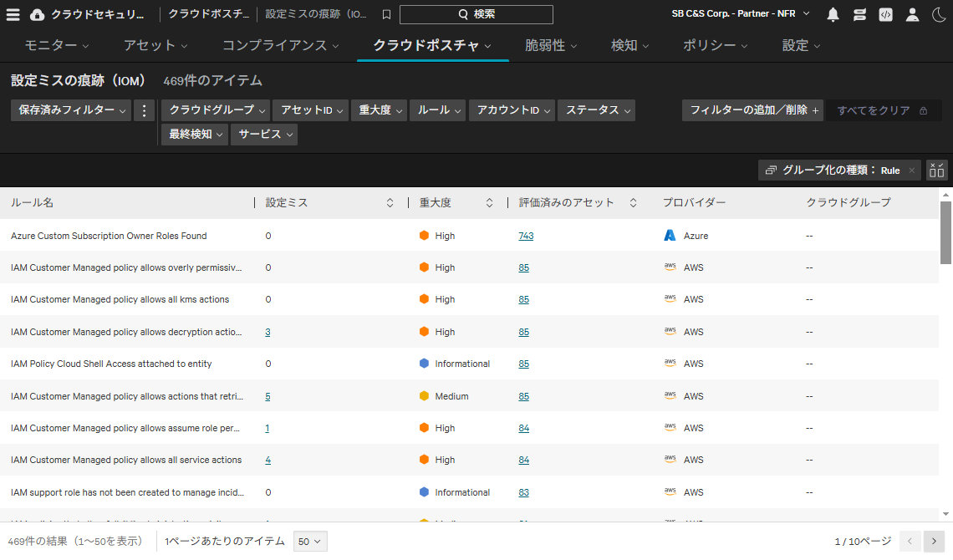Open misconfiguration count 5 link
The height and width of the screenshot is (560, 953).
coord(268,397)
